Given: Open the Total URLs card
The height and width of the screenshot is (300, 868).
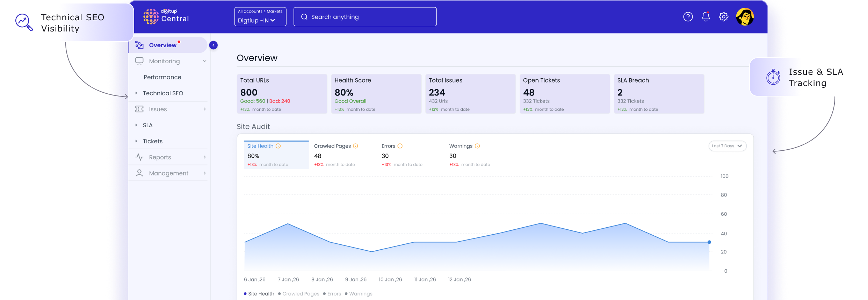Looking at the screenshot, I should coord(282,94).
